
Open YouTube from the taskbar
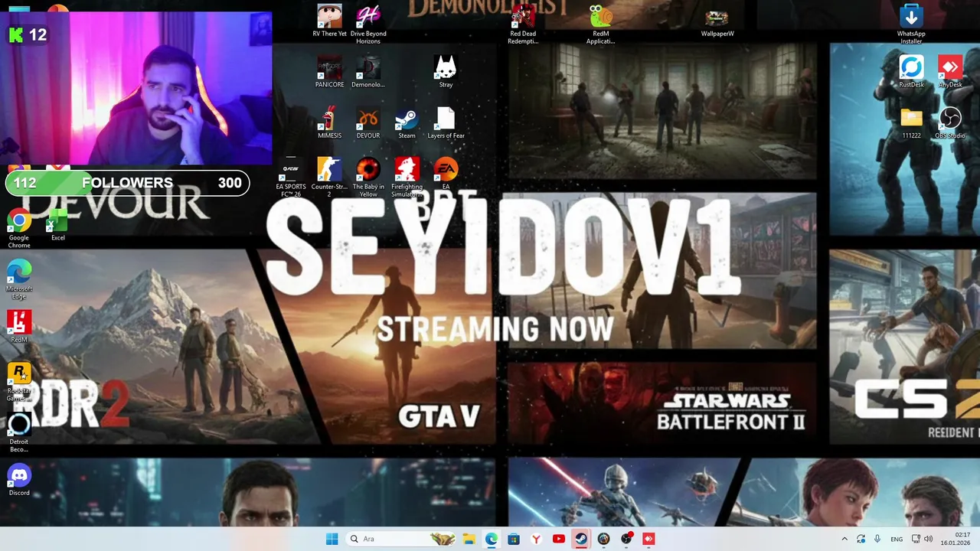(558, 539)
